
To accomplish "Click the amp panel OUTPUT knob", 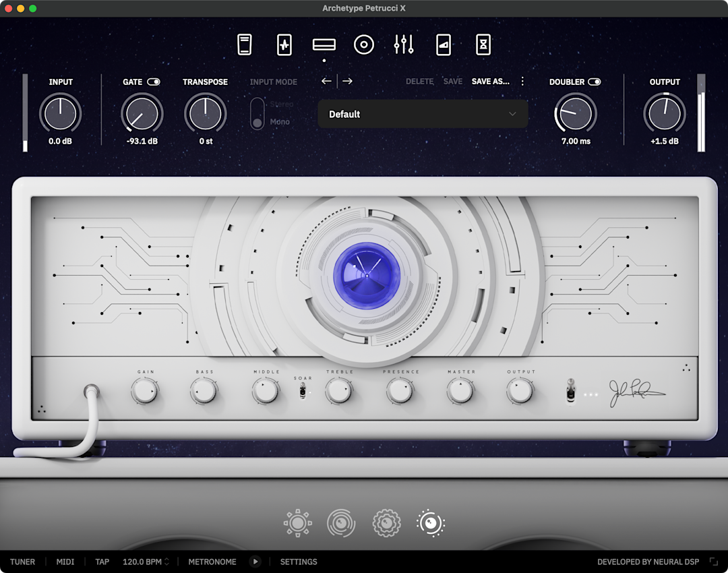I will 520,391.
